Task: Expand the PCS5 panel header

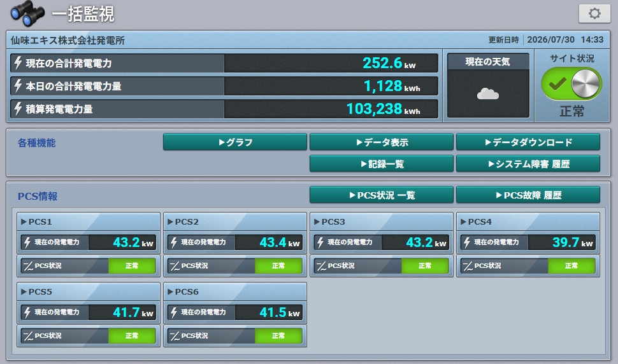Action: (89, 291)
